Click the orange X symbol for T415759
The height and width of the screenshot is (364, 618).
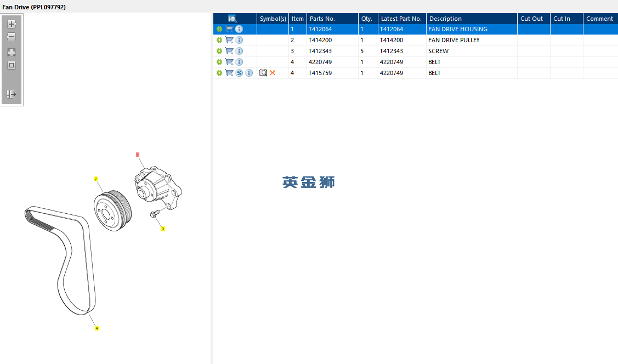tap(273, 73)
